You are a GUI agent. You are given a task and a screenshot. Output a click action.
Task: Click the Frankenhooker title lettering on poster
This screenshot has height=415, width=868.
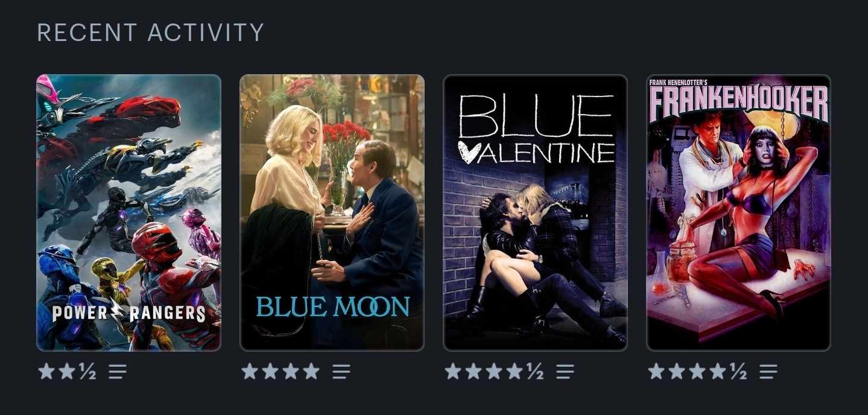(x=738, y=102)
